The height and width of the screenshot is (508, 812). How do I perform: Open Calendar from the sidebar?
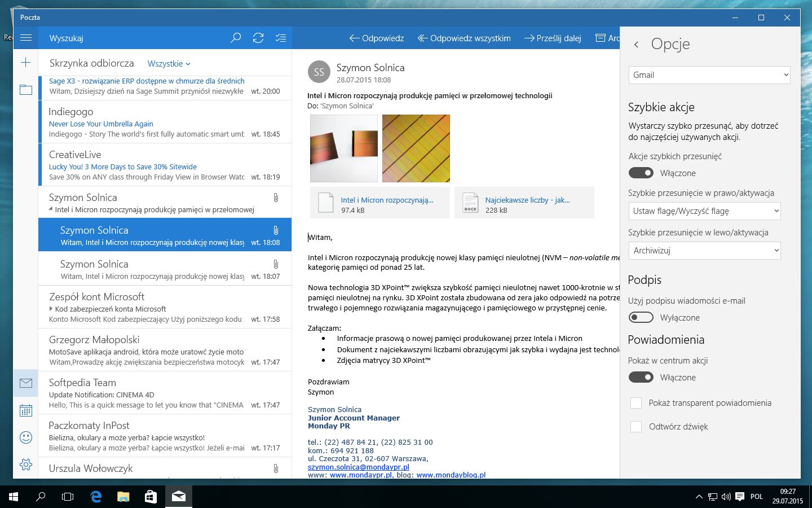(x=25, y=410)
